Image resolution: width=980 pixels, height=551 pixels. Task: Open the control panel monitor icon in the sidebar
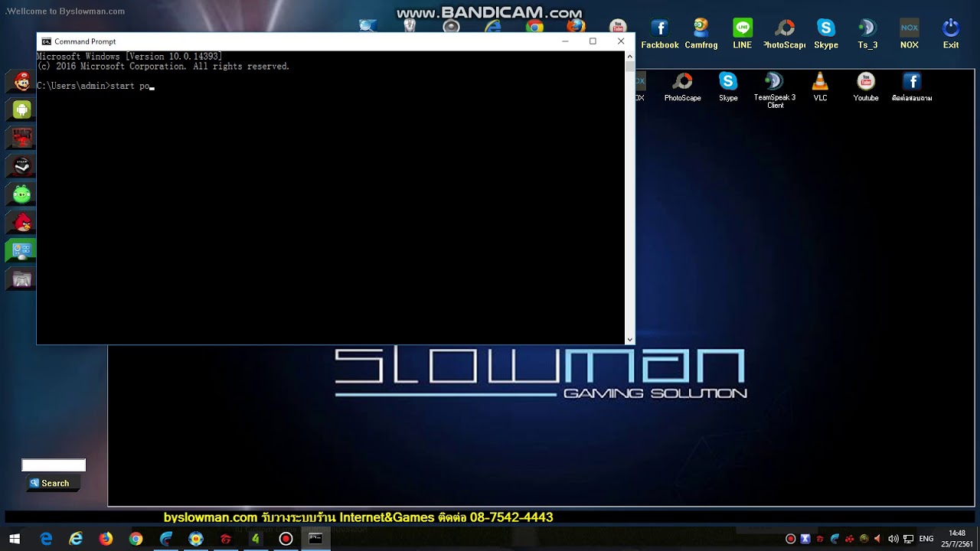[22, 251]
